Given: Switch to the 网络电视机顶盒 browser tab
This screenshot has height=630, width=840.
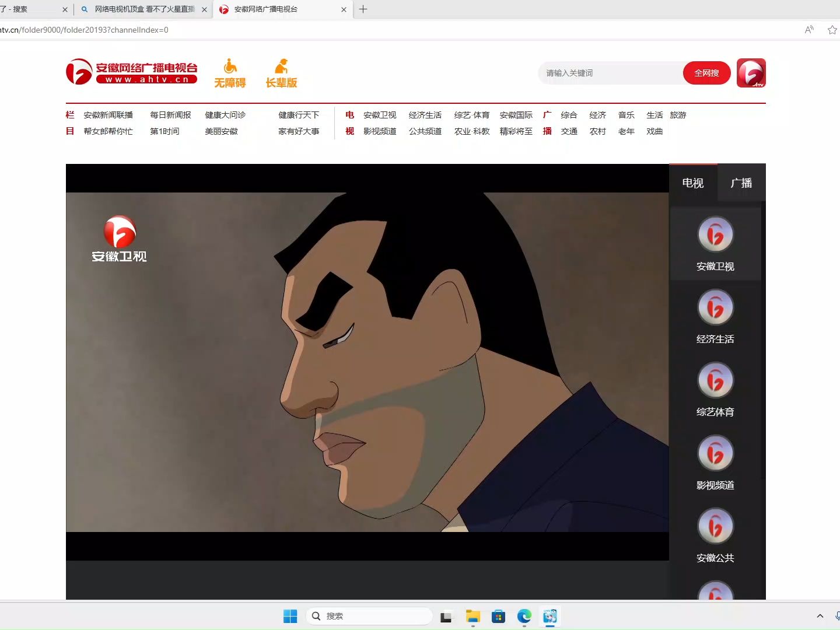Looking at the screenshot, I should point(143,9).
